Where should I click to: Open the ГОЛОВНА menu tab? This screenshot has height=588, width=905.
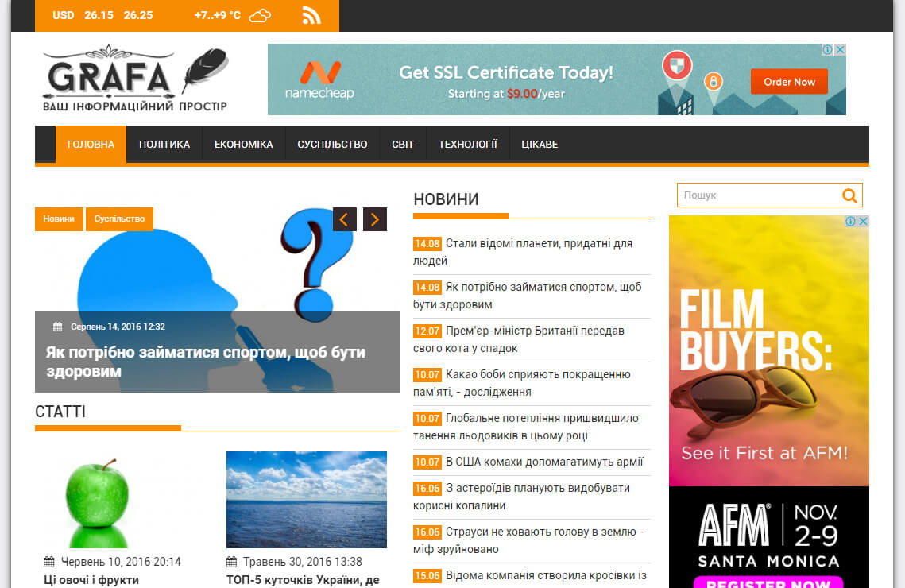point(91,145)
